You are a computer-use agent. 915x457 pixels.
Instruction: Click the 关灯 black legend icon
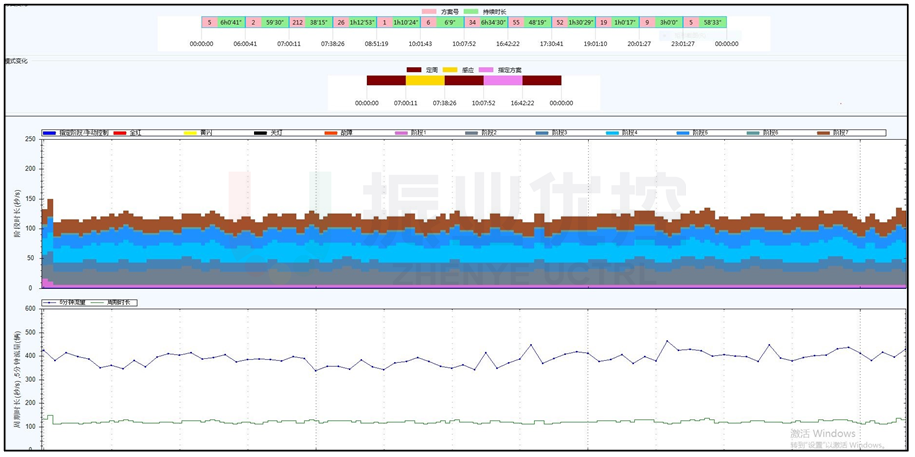(261, 133)
